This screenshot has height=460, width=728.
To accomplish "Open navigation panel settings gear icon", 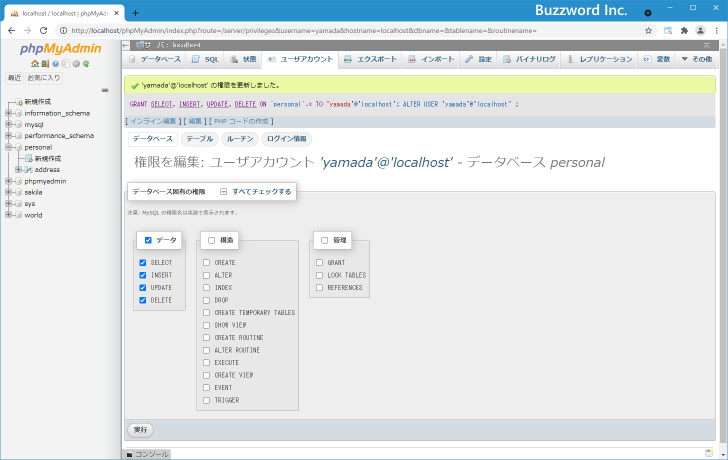I will [76, 64].
